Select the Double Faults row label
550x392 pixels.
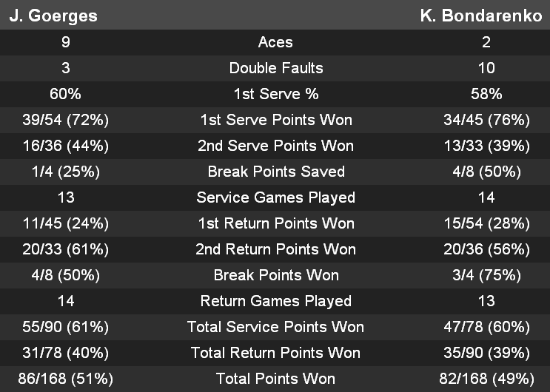(275, 68)
